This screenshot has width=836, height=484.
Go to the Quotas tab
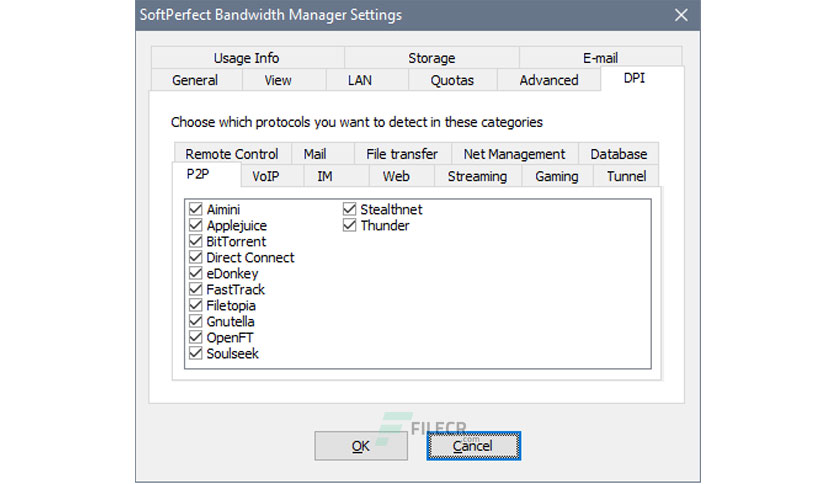point(452,80)
